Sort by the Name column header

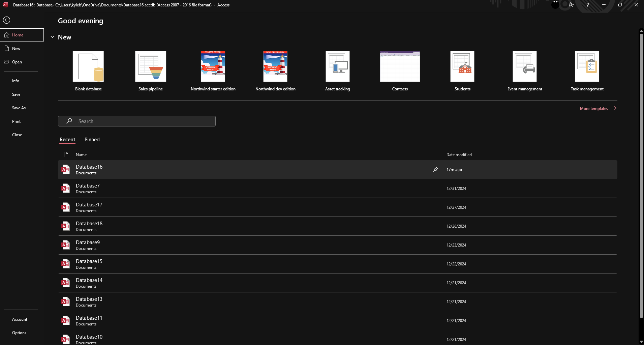81,155
